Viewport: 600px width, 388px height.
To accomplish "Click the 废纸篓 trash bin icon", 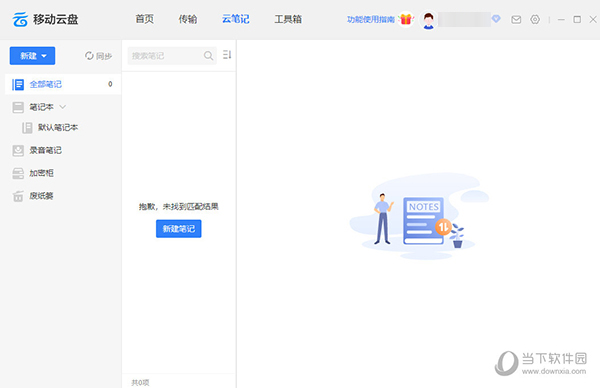I will tap(18, 196).
